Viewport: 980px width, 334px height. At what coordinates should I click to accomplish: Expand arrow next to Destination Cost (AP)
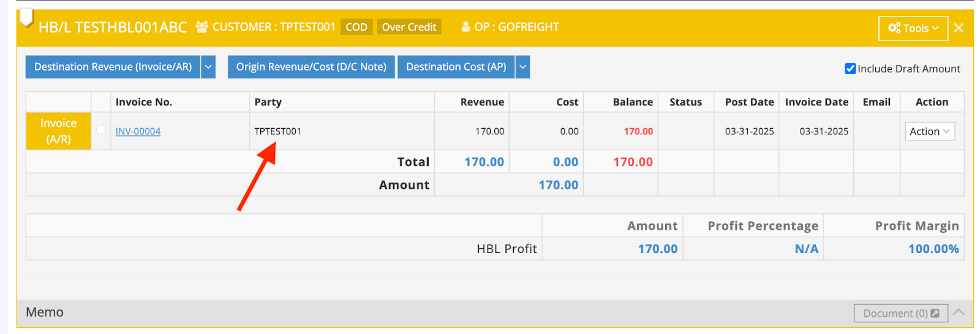[x=522, y=67]
